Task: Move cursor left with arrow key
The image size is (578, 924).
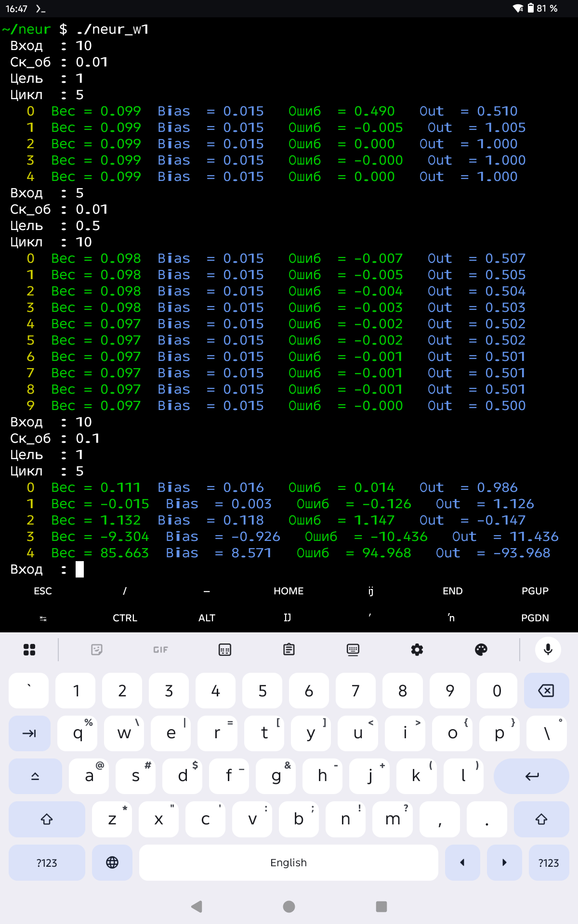Action: (462, 862)
